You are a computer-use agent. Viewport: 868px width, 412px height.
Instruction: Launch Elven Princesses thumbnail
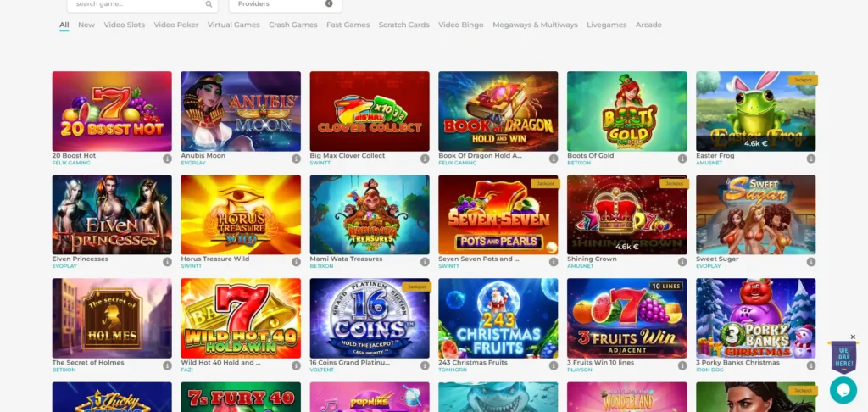pos(112,214)
